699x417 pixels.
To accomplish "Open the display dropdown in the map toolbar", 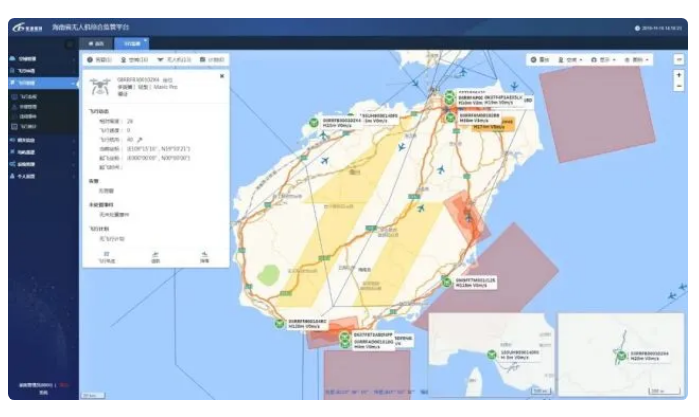I will tap(604, 60).
